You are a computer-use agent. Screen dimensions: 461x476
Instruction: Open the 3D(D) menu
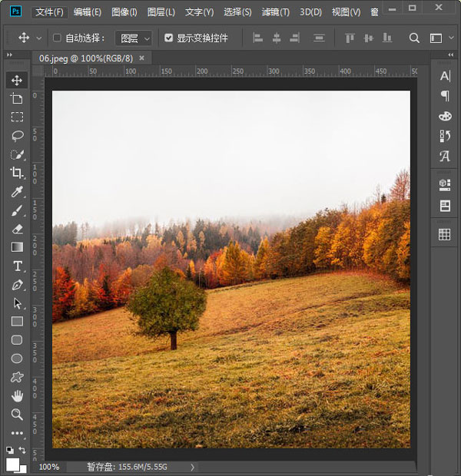[x=310, y=12]
